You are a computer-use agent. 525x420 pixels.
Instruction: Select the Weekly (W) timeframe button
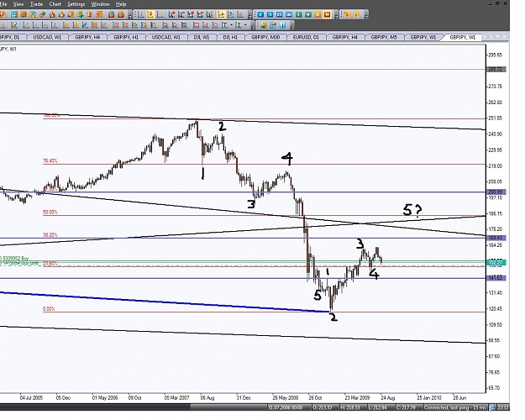click(327, 14)
